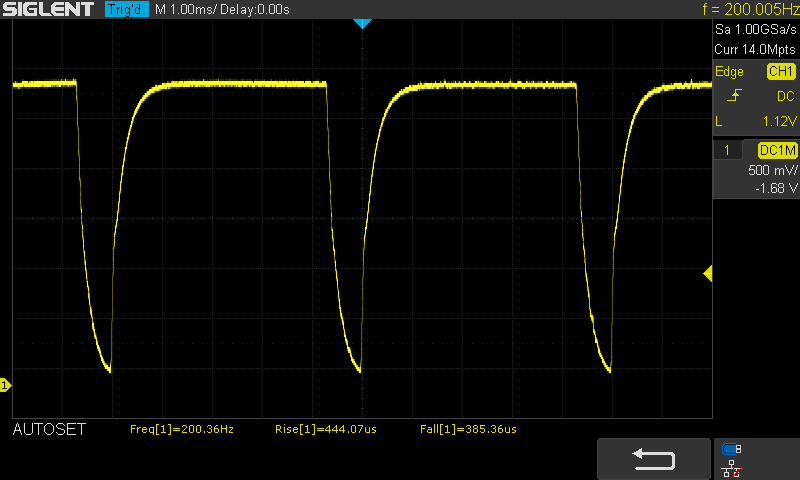Screen dimensions: 800x480
Task: Click the Trig'd status indicator
Action: (x=127, y=9)
